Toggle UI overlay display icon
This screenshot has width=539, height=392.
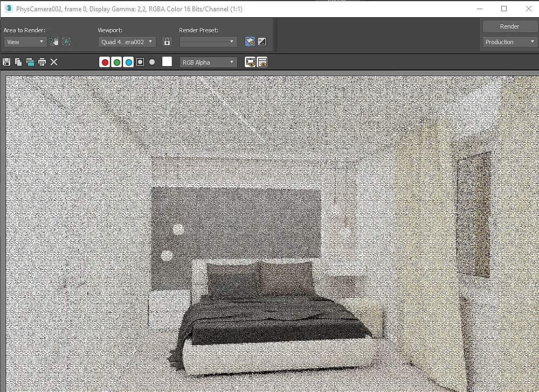[250, 62]
